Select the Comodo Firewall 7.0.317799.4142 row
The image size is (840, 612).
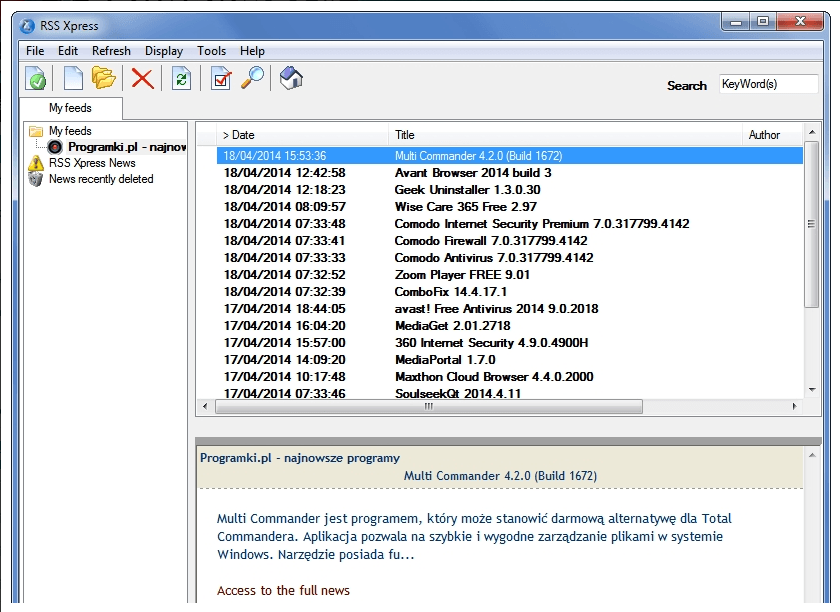click(x=509, y=241)
